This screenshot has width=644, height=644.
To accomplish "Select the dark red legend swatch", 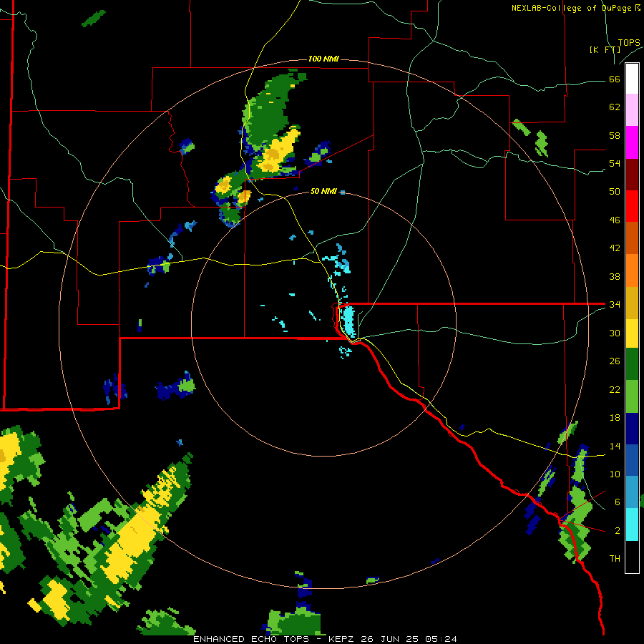I will click(x=632, y=174).
